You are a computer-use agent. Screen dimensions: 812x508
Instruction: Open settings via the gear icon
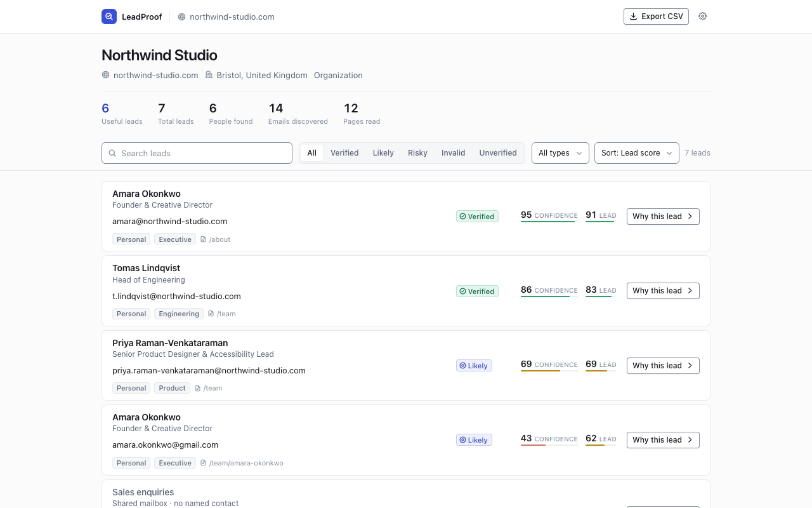click(702, 17)
